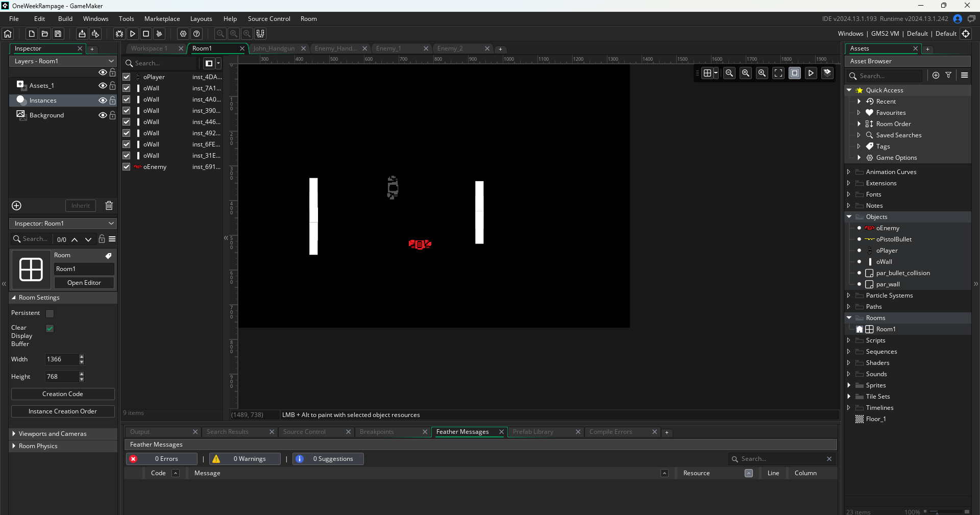Switch to the John_Handgun tab
The height and width of the screenshot is (515, 980).
(x=274, y=48)
